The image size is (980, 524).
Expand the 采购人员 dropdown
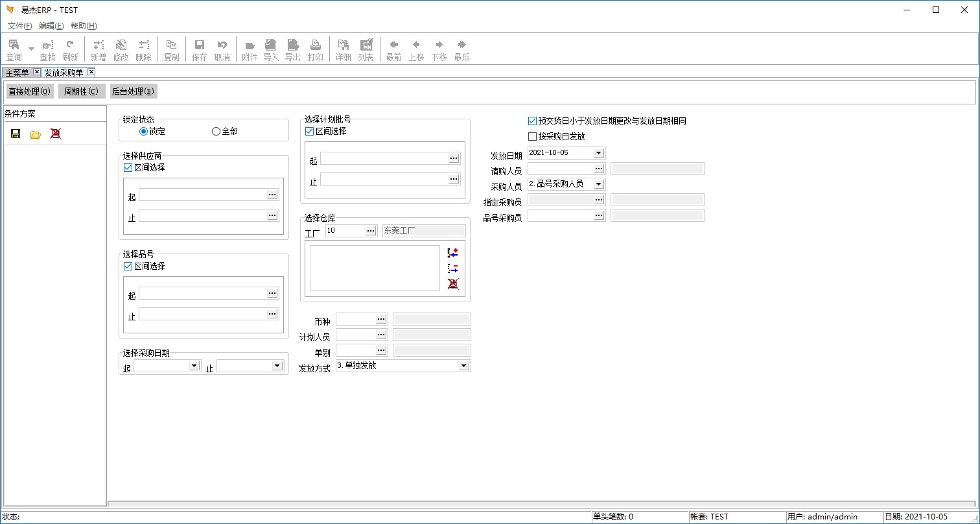point(598,184)
